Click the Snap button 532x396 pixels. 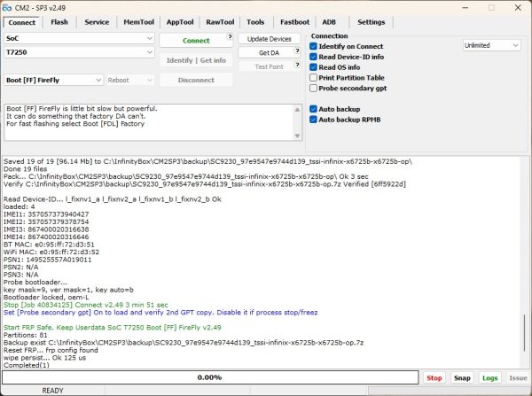462,377
